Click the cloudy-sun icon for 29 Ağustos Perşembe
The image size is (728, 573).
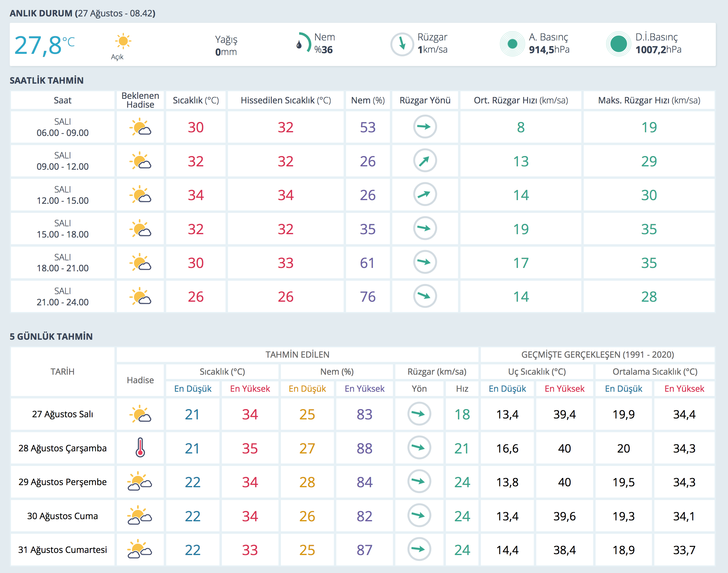coord(140,481)
